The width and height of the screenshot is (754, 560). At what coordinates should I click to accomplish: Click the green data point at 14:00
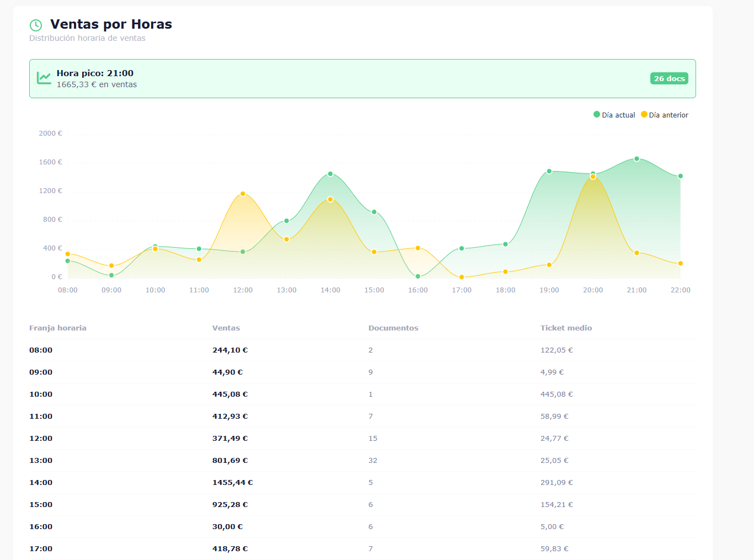coord(330,174)
